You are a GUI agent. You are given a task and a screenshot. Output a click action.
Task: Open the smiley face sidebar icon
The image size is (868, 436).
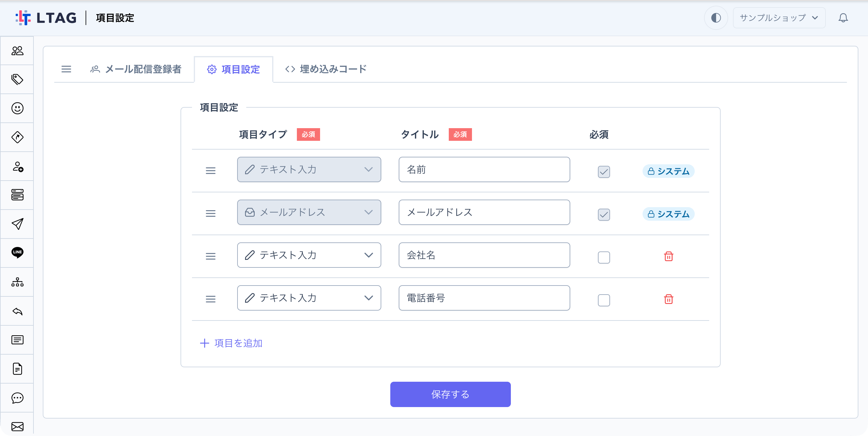tap(17, 108)
